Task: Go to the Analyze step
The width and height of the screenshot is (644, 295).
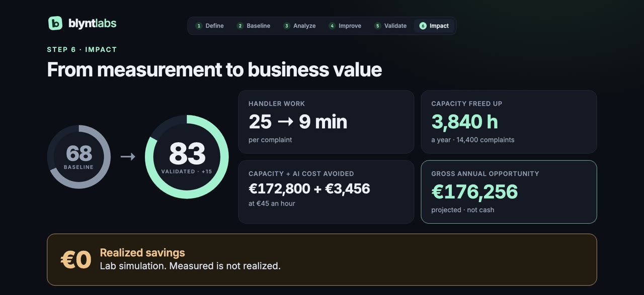Action: pos(300,26)
